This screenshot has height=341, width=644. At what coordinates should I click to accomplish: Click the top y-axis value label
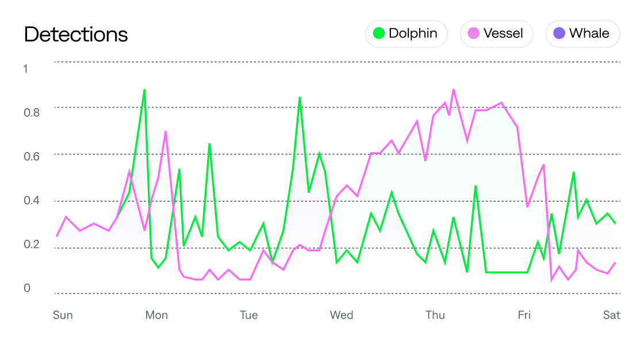pos(25,69)
